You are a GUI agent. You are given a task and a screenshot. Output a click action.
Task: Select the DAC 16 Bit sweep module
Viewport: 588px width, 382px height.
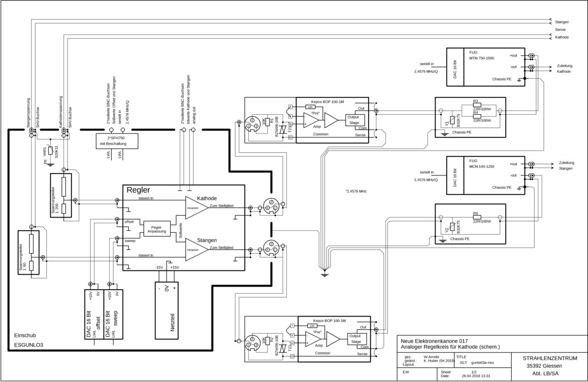[x=113, y=314]
